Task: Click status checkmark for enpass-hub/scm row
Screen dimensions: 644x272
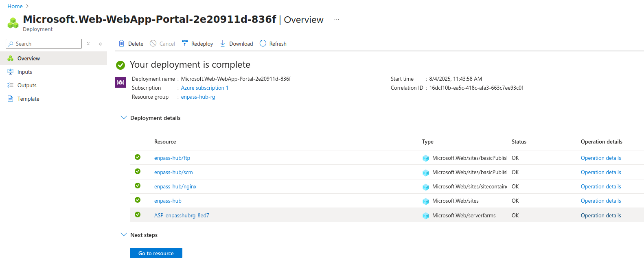Action: [x=138, y=171]
